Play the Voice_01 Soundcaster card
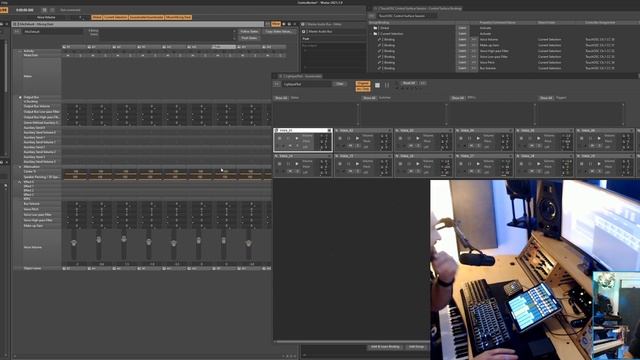Screen dimensions: 640x360 [x=297, y=138]
